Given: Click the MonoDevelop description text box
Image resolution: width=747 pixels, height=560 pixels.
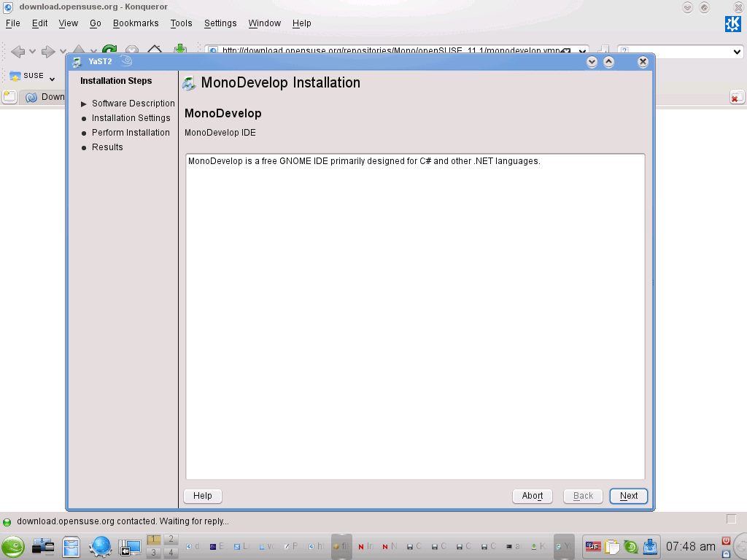Looking at the screenshot, I should coord(415,316).
